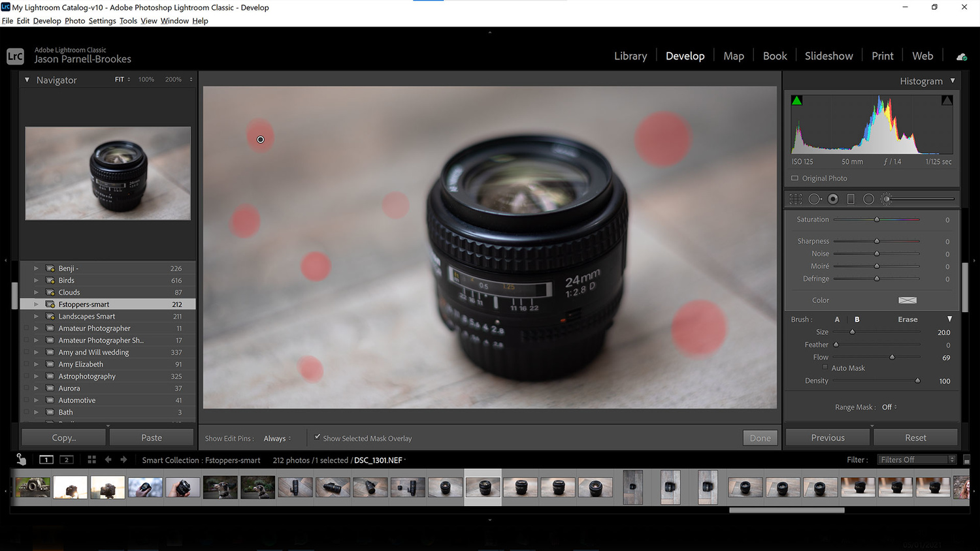This screenshot has height=551, width=980.
Task: Click the cloud sync status icon
Action: pyautogui.click(x=961, y=56)
